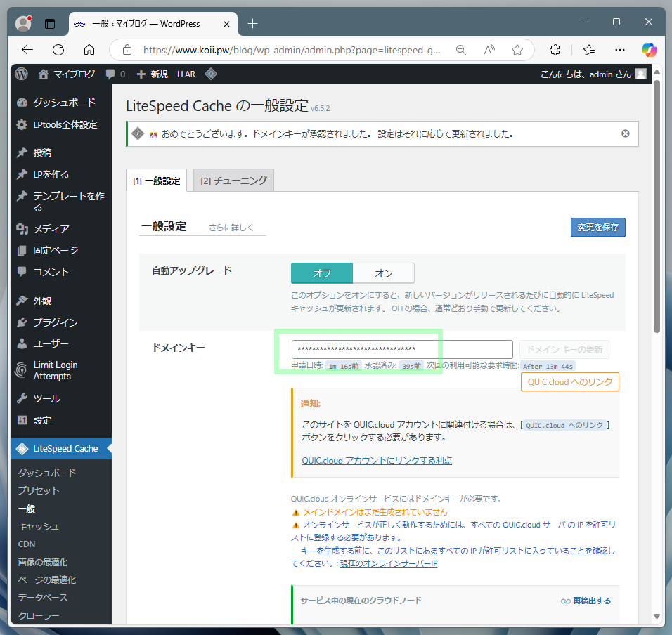View site information lock icon
Viewport: 672px width, 635px height.
point(127,50)
